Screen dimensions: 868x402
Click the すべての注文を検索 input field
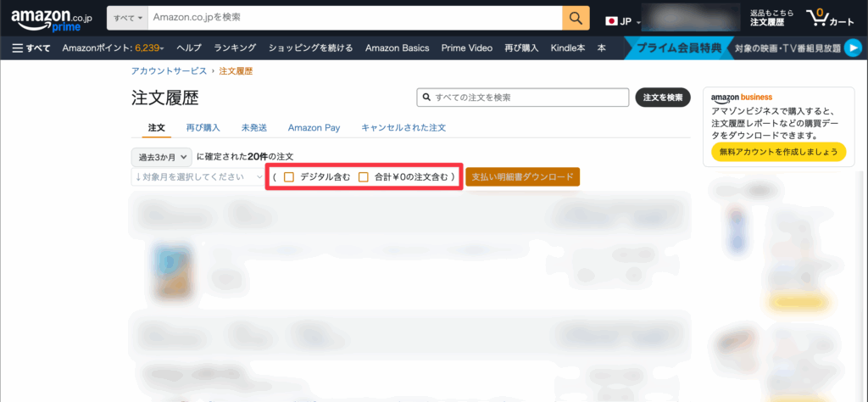(x=522, y=98)
